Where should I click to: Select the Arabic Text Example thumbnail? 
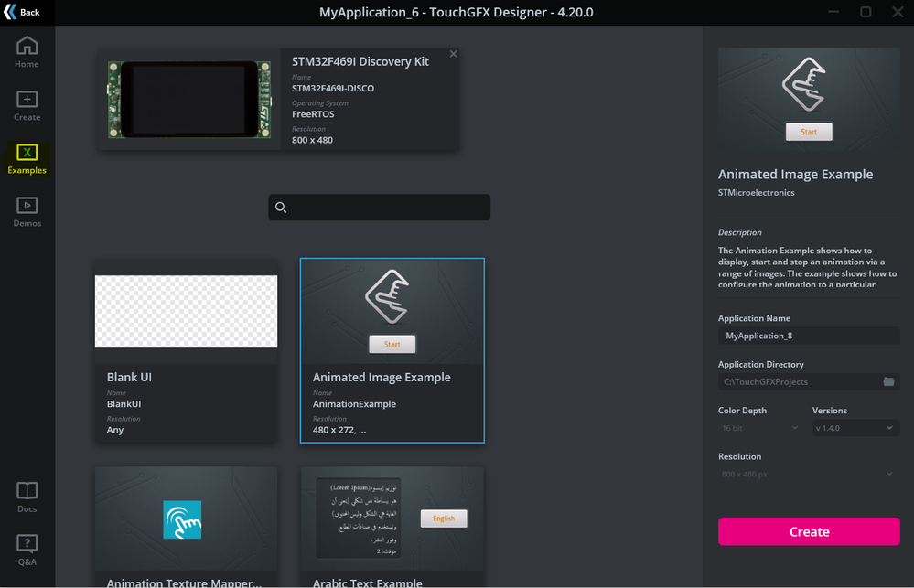[x=392, y=519]
